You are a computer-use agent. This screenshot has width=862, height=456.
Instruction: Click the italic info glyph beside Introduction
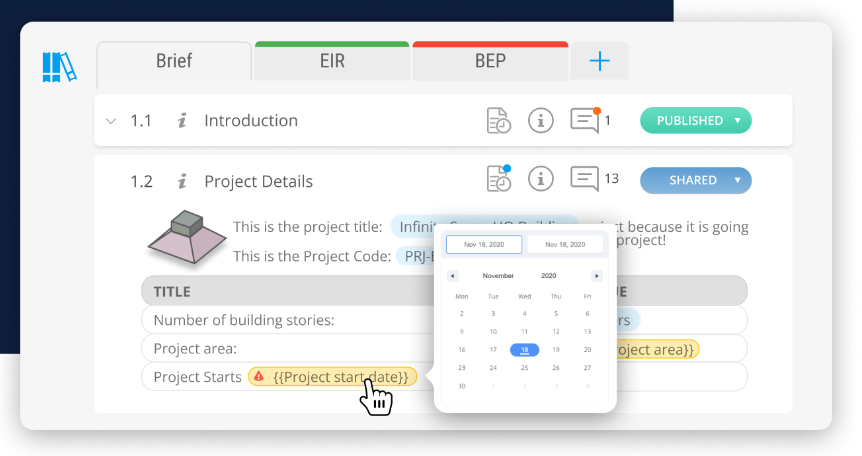[182, 120]
